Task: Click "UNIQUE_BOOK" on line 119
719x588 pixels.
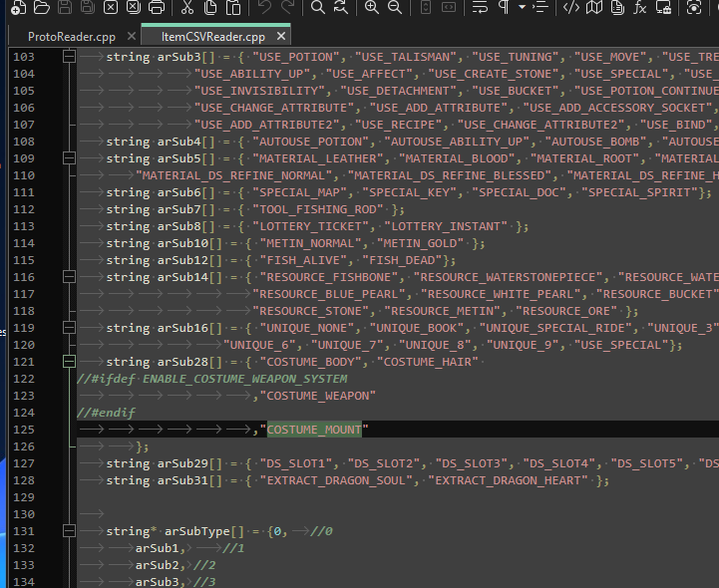Action: tap(417, 328)
